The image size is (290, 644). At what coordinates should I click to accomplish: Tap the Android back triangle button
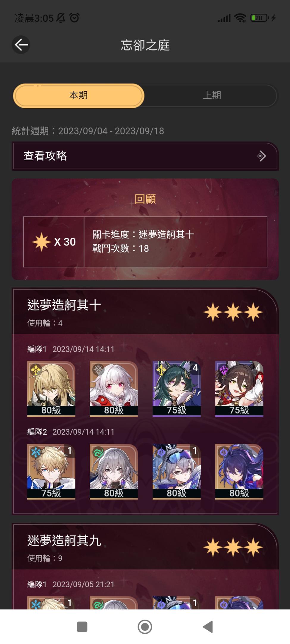[x=208, y=626]
